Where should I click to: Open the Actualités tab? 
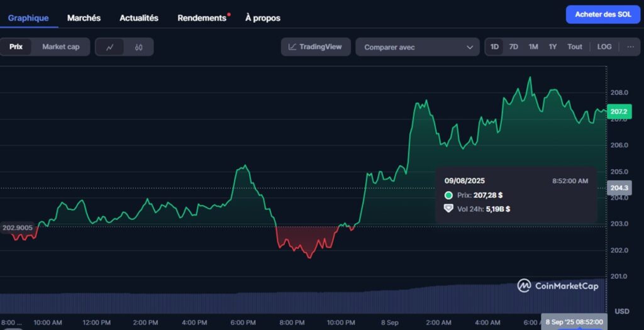coord(139,18)
